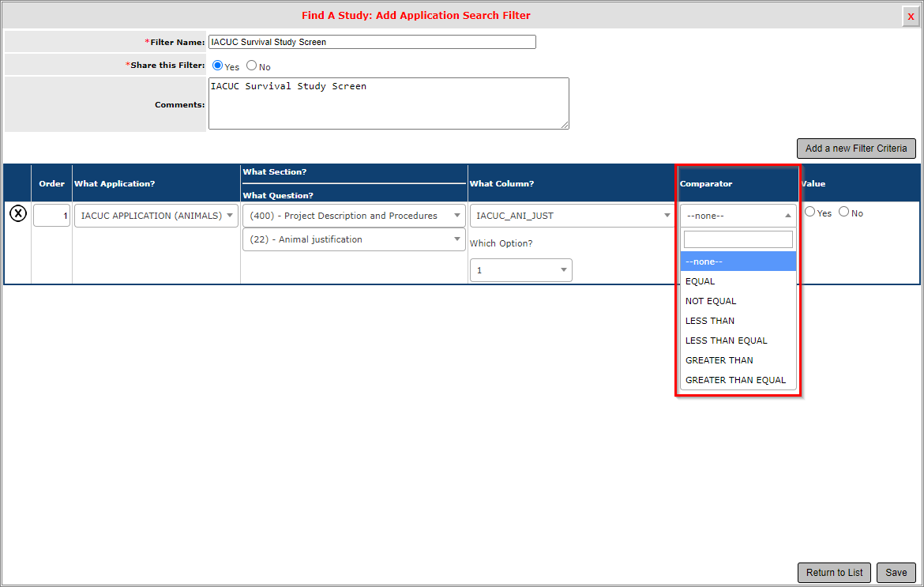The width and height of the screenshot is (924, 587).
Task: Select EQUAL comparator option
Action: 738,281
